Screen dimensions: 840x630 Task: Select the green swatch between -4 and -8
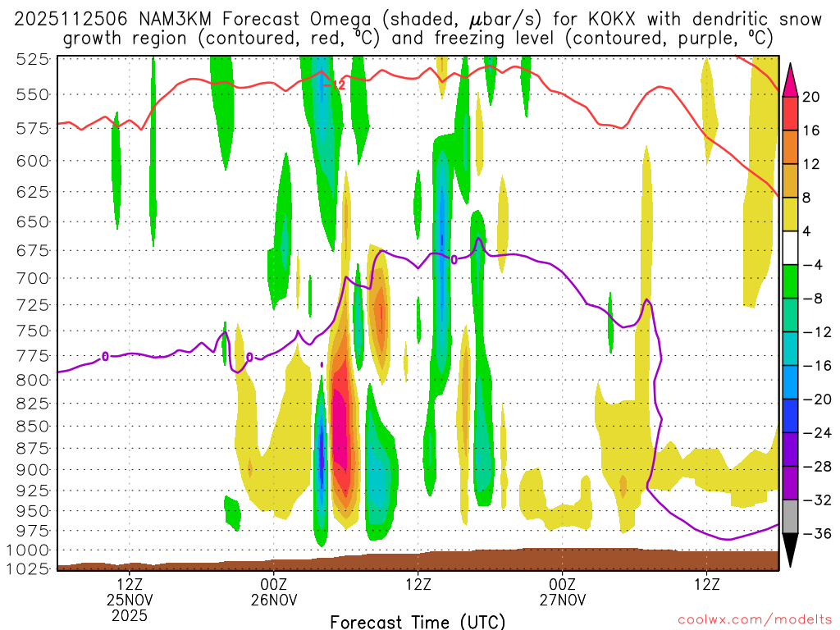(x=790, y=282)
